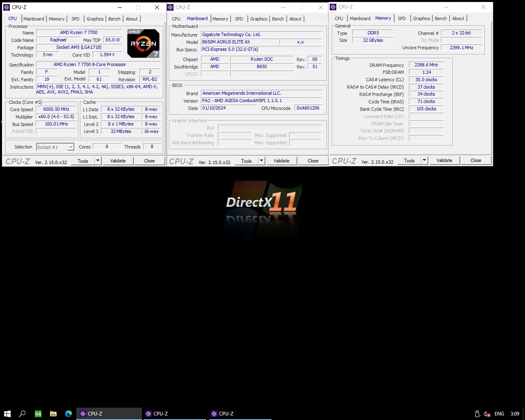Open Bench tab in CPU window
Screen dimensions: 525x420
(114, 19)
